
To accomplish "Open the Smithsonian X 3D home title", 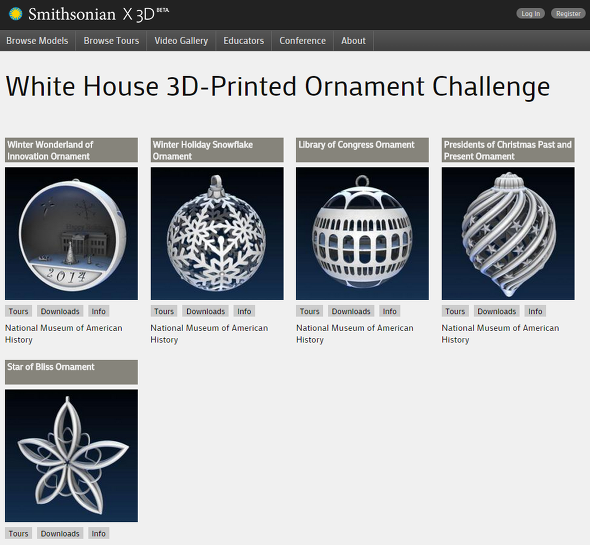I will click(x=99, y=14).
